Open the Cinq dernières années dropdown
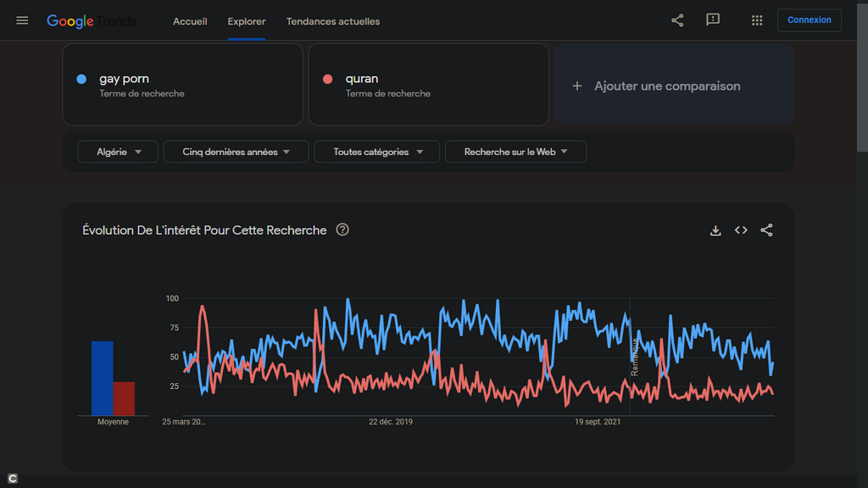Image resolution: width=868 pixels, height=488 pixels. 236,152
